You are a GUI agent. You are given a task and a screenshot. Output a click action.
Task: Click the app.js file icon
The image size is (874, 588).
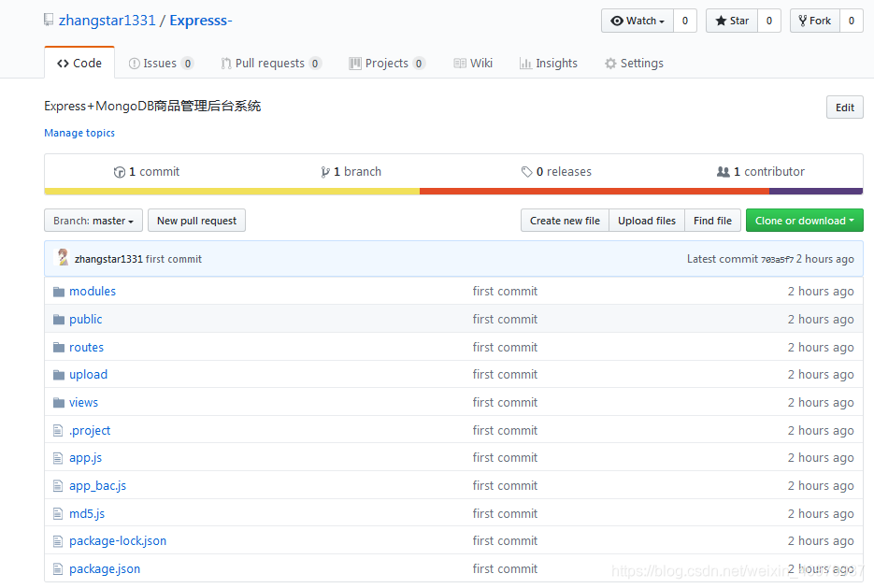58,458
